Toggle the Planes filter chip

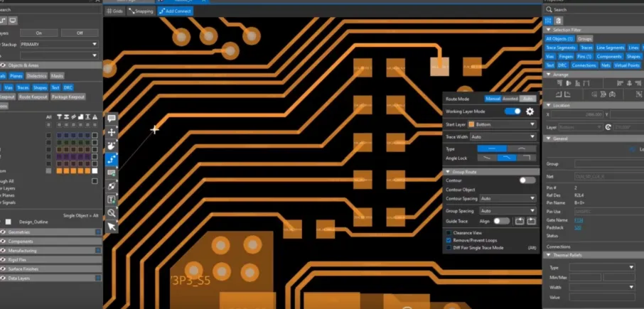pyautogui.click(x=16, y=76)
